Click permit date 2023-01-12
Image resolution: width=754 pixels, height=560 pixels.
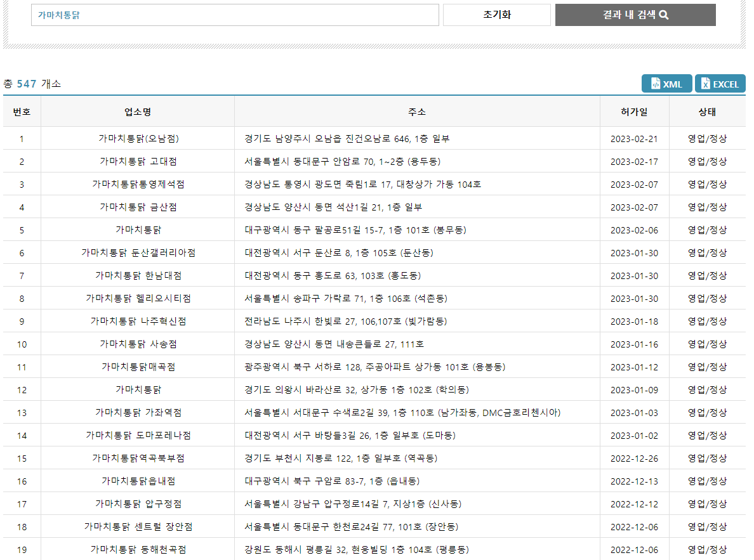click(x=634, y=367)
